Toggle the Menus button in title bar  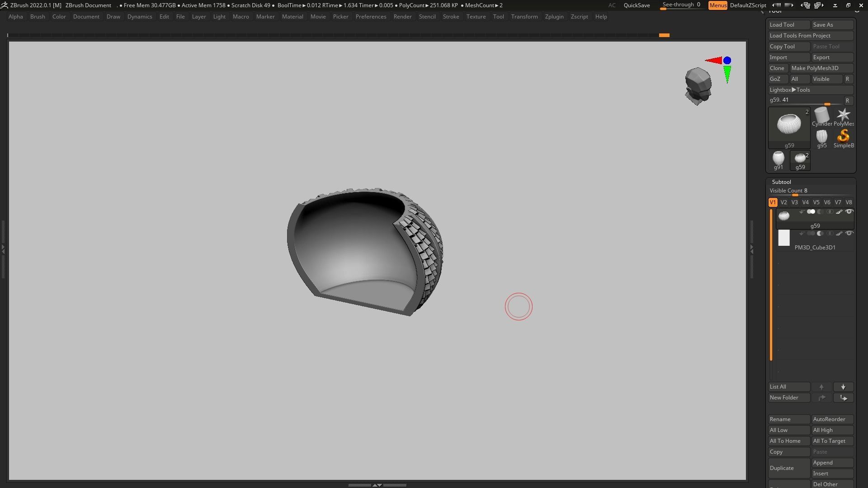pos(717,5)
